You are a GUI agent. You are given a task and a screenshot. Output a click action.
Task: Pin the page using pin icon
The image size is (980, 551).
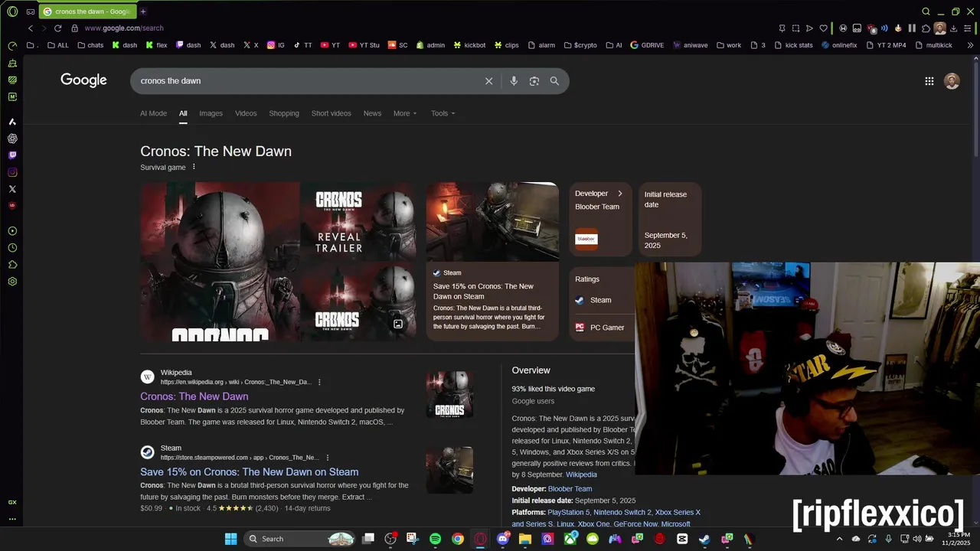click(782, 28)
